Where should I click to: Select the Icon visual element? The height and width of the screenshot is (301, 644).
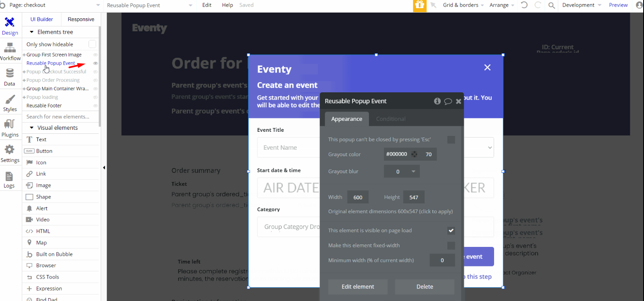[61, 162]
